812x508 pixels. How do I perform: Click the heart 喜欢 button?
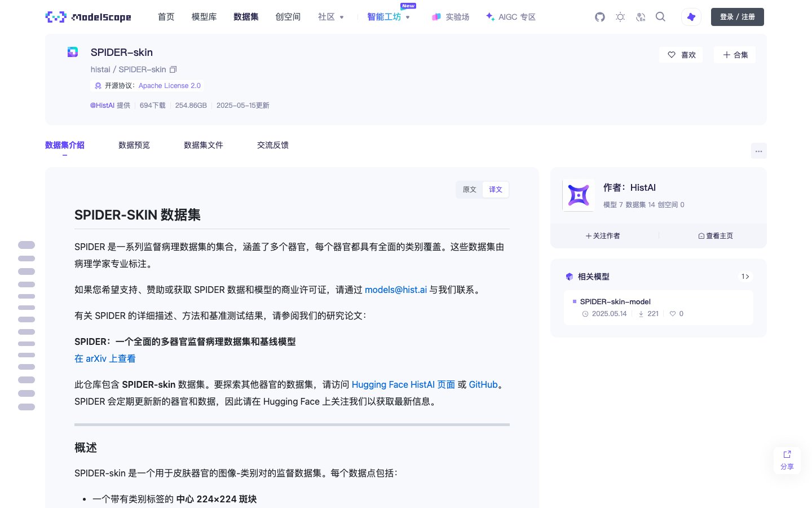[681, 55]
